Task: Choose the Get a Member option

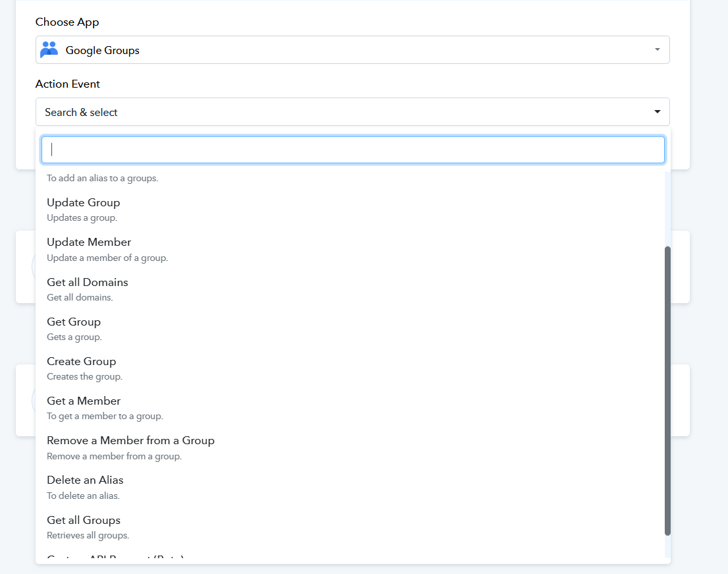Action: click(350, 408)
